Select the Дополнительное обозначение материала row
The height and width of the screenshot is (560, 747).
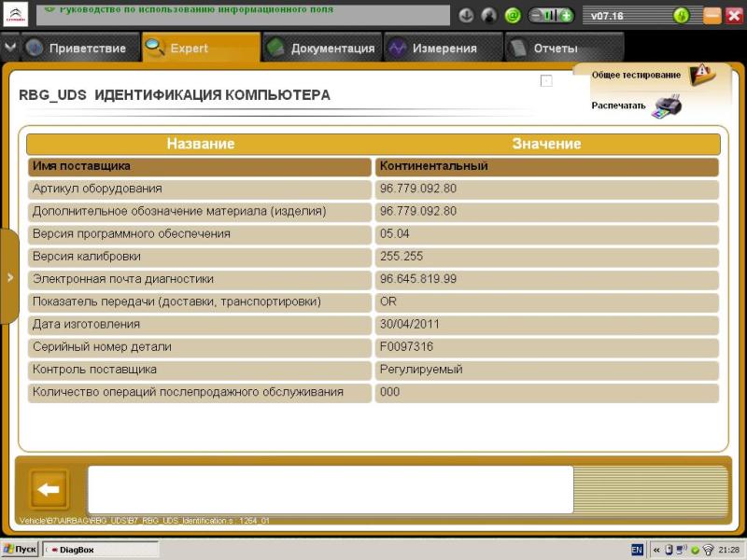tap(373, 212)
